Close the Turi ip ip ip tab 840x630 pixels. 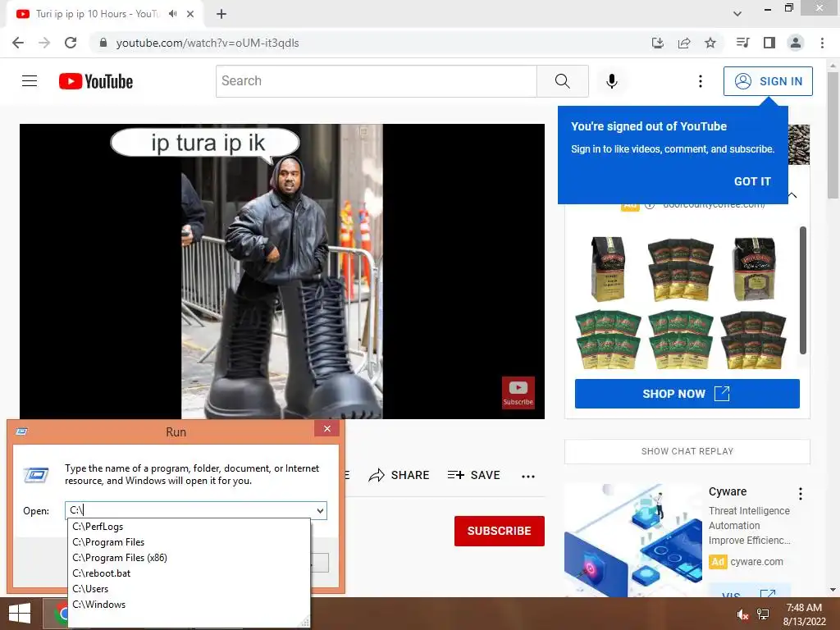[x=190, y=14]
